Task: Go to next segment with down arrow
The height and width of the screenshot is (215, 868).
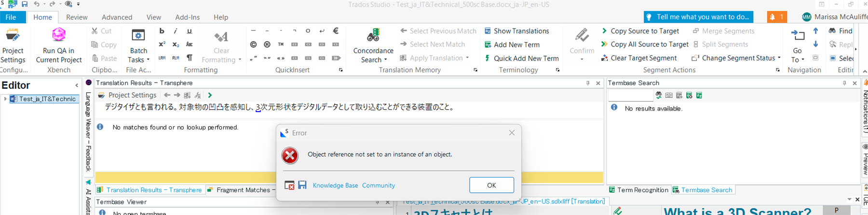Action: [815, 44]
